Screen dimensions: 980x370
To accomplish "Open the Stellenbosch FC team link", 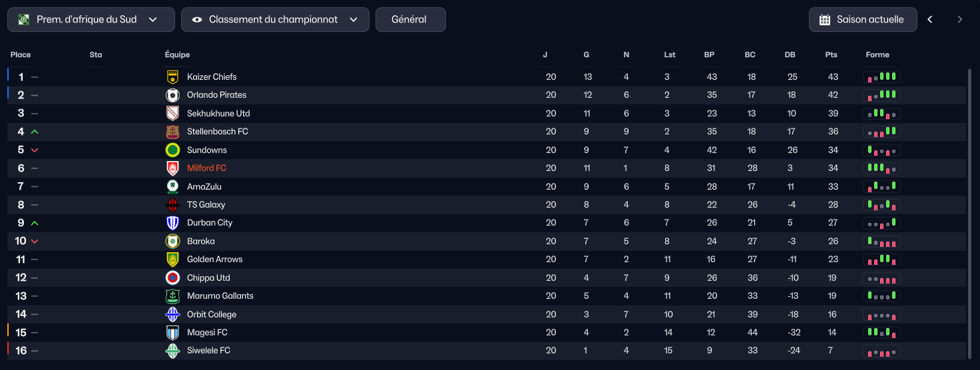I will 218,132.
